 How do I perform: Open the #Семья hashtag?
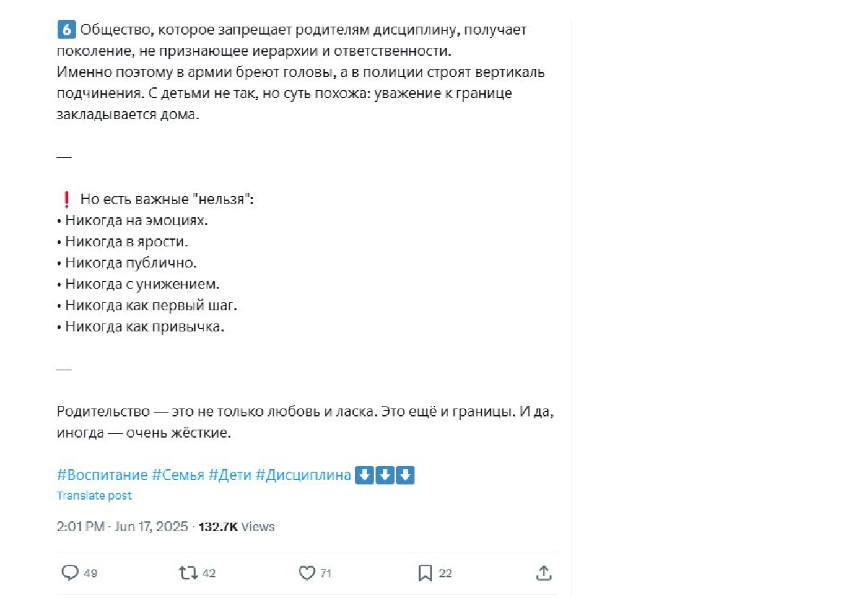[178, 475]
